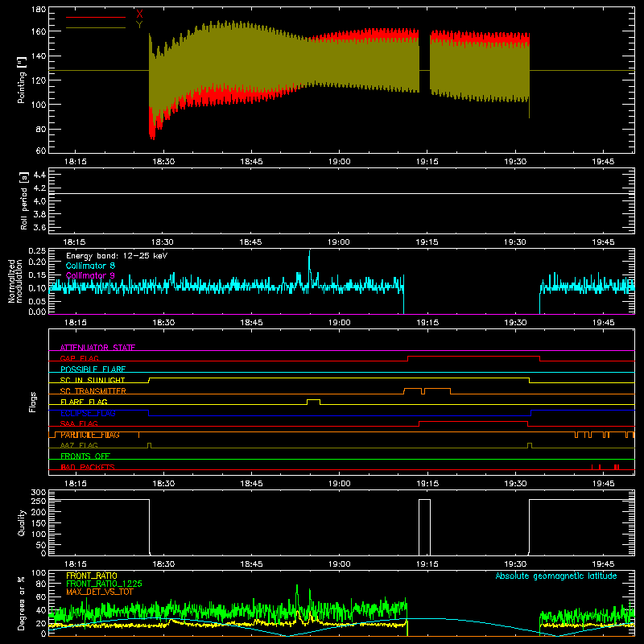
Task: Click the 180 tick on Pointing axis
Action: [x=39, y=10]
